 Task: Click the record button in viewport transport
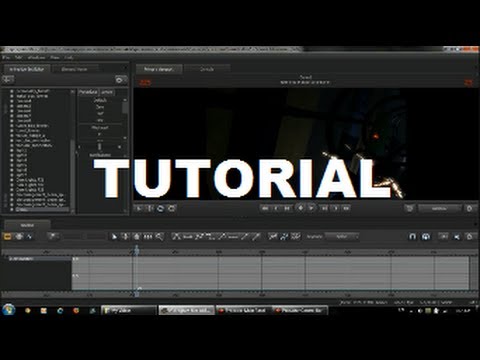(x=300, y=208)
